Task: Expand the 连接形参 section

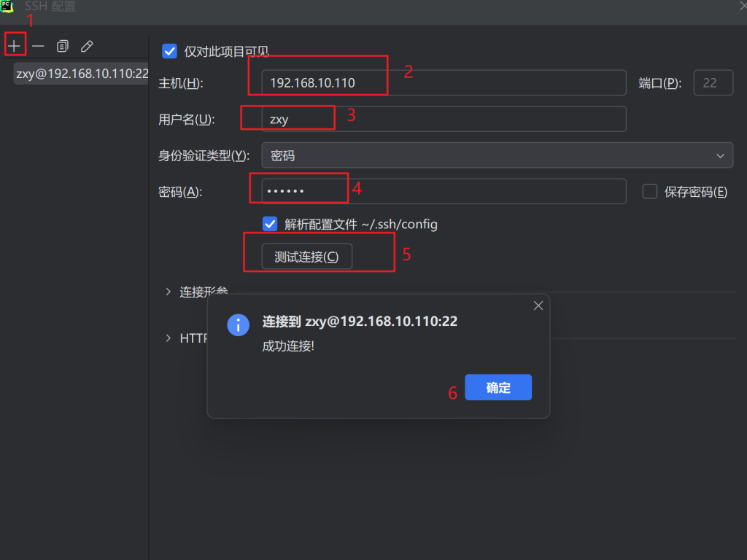Action: 169,292
